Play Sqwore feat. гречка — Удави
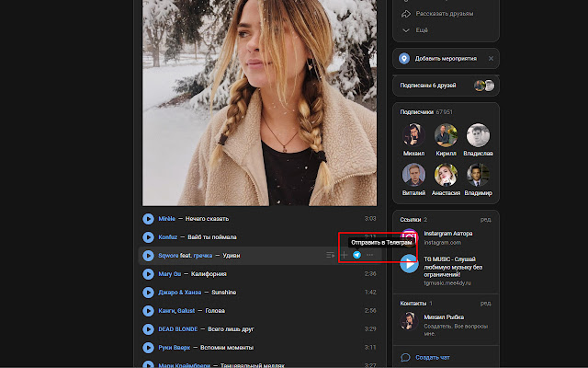 pos(148,256)
